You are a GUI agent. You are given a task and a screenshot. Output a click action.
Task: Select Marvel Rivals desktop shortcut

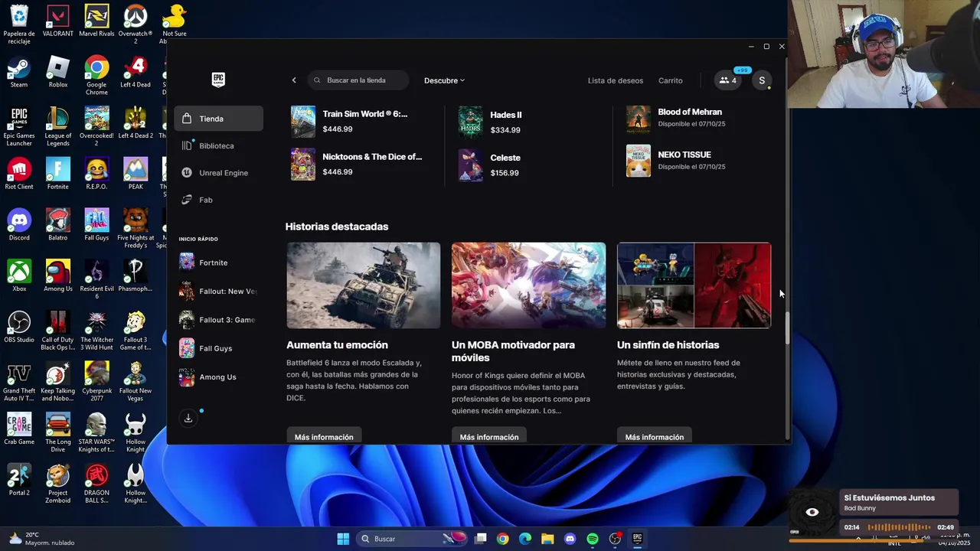point(96,21)
